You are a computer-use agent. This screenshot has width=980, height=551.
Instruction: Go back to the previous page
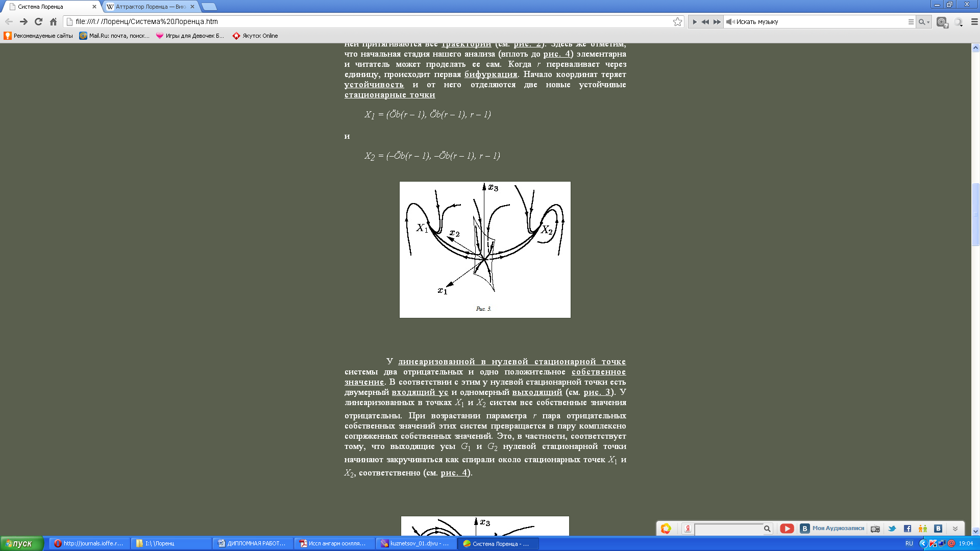click(x=9, y=22)
